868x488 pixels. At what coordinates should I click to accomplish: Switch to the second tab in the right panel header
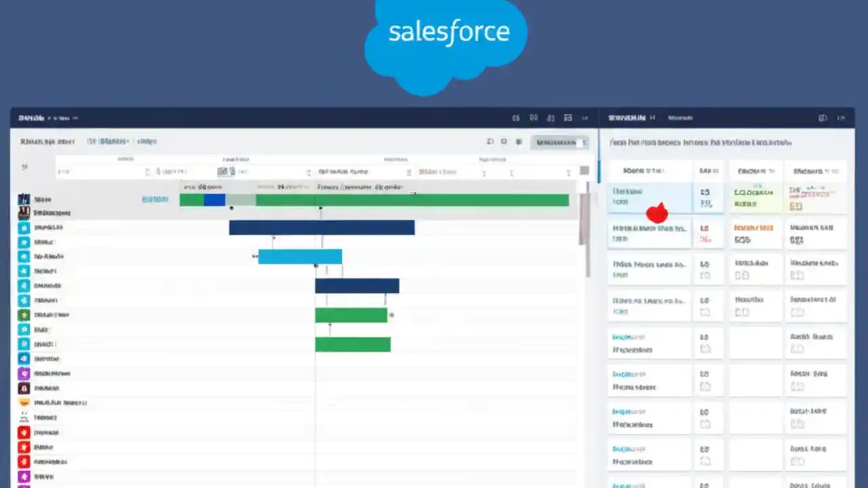pyautogui.click(x=680, y=118)
